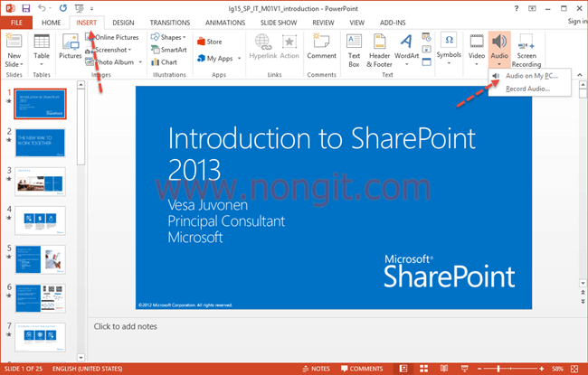Viewport: 588px width, 375px height.
Task: Expand the Photo Album dropdown arrow
Action: pos(140,62)
